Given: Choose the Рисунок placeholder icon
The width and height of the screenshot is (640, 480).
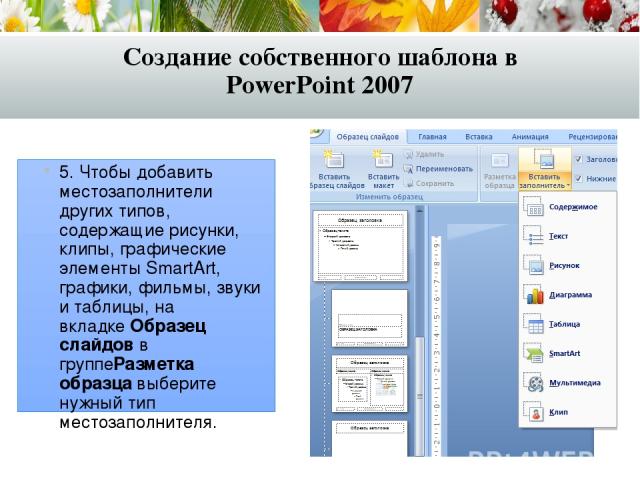Looking at the screenshot, I should (x=533, y=265).
